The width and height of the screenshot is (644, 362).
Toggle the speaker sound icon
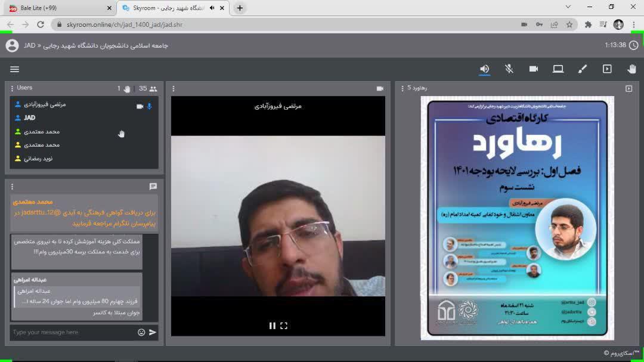tap(485, 69)
